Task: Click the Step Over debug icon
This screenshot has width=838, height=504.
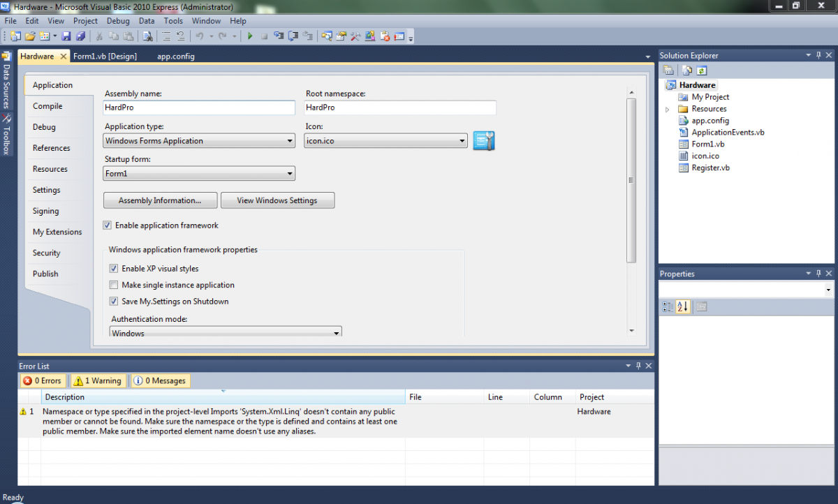Action: pos(293,36)
